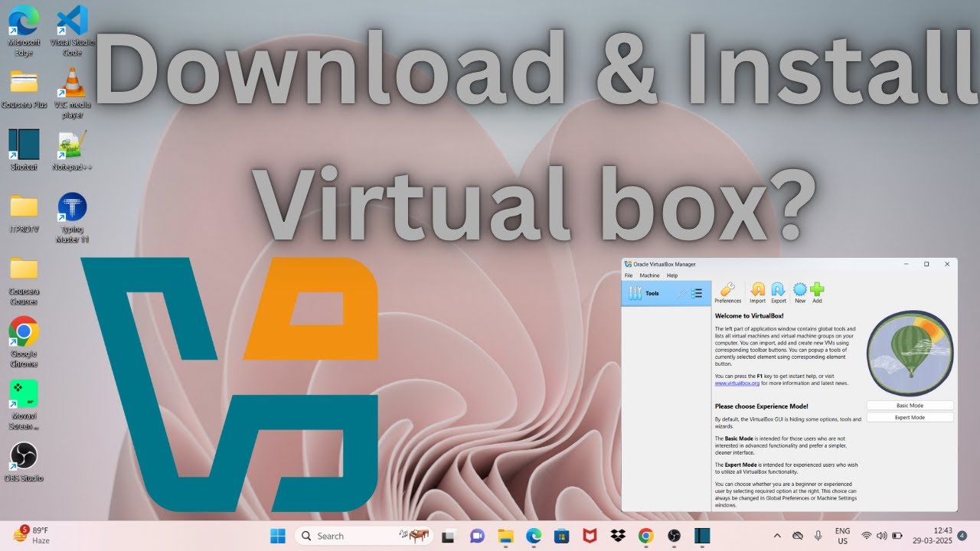The image size is (980, 551).
Task: Open the File menu in VirtualBox Manager
Action: (629, 275)
